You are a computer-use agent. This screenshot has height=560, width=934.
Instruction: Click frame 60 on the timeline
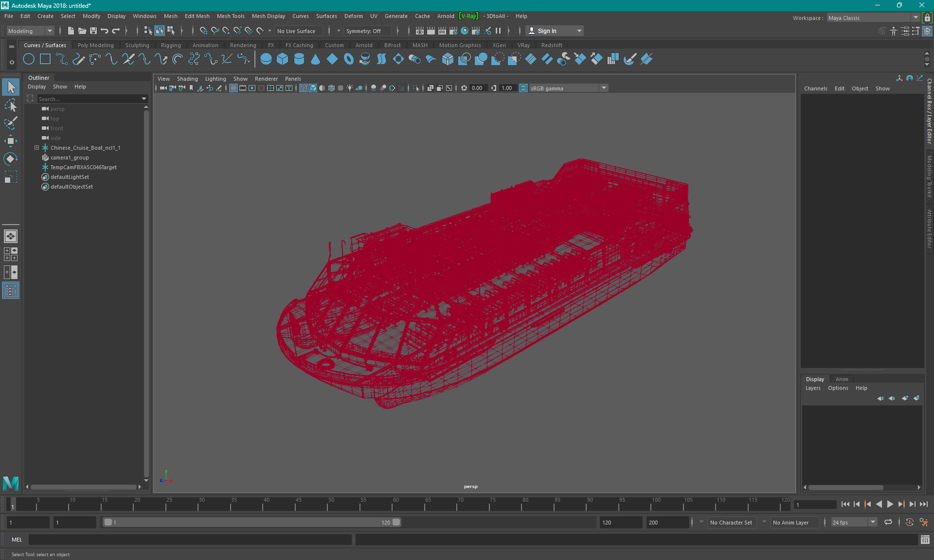(395, 505)
